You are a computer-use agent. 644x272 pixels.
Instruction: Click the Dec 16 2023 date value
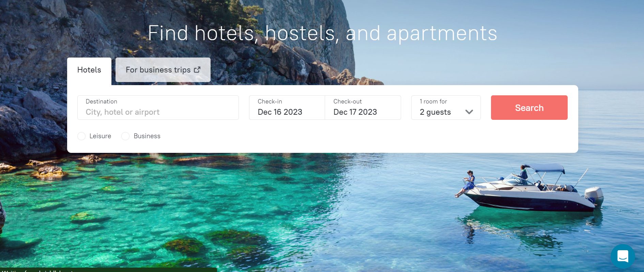tap(280, 112)
